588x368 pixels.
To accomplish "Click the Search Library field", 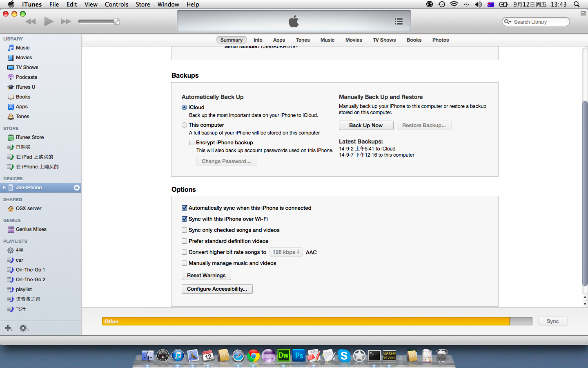I will [536, 22].
